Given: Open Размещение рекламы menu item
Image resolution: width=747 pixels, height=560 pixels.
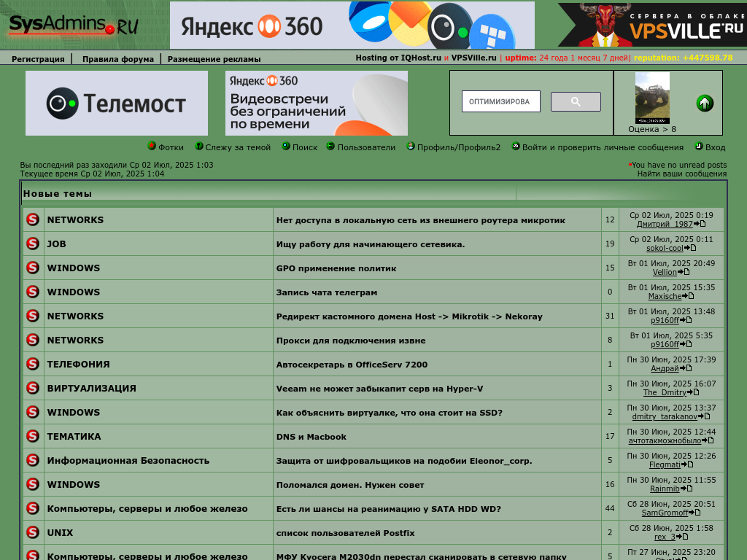Looking at the screenshot, I should [x=214, y=59].
